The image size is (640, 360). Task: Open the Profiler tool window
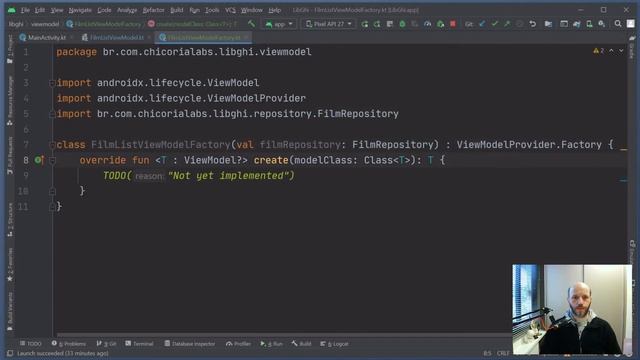[x=238, y=344]
